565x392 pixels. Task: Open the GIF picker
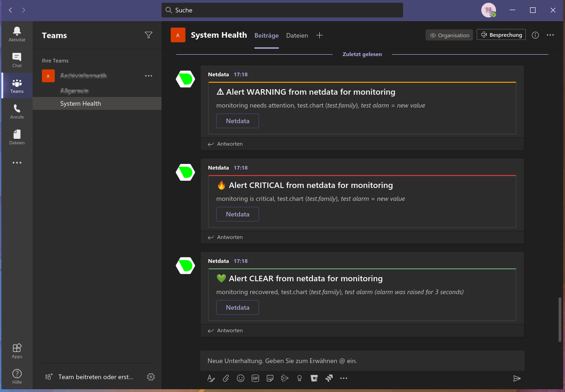tap(255, 378)
